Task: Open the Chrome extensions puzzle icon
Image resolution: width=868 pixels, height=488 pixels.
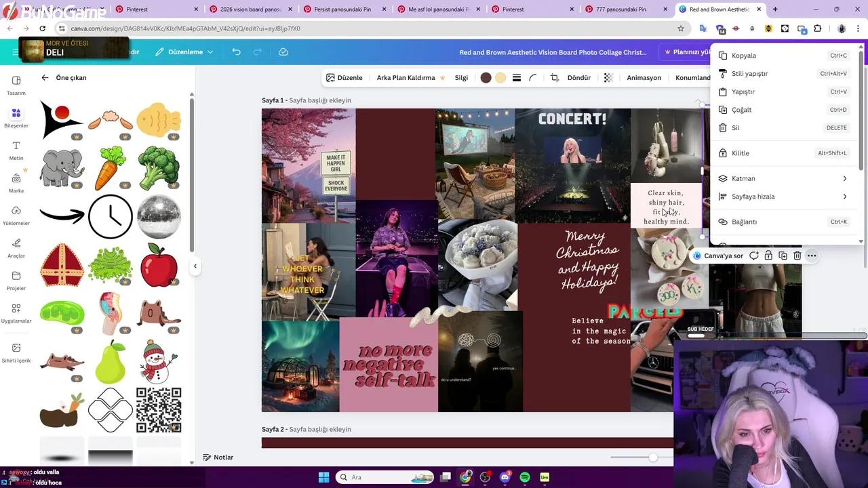Action: click(817, 28)
